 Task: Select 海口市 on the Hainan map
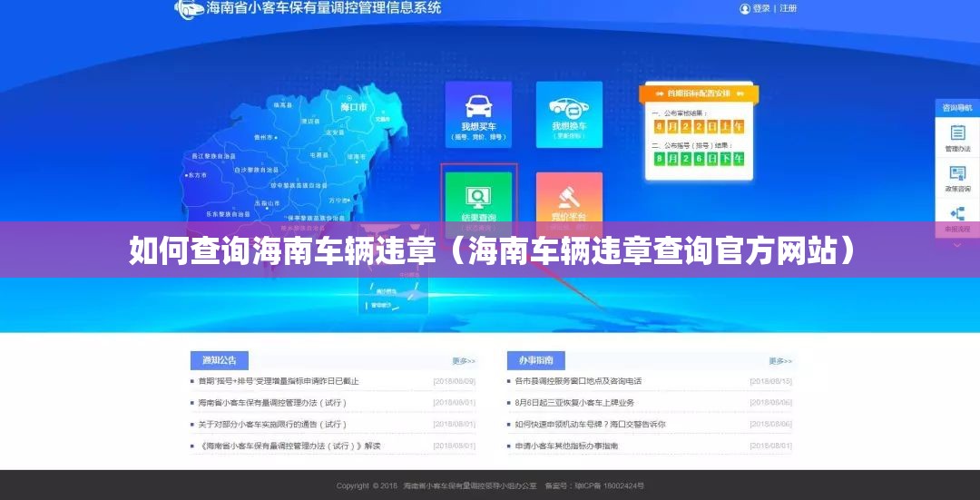pyautogui.click(x=354, y=107)
